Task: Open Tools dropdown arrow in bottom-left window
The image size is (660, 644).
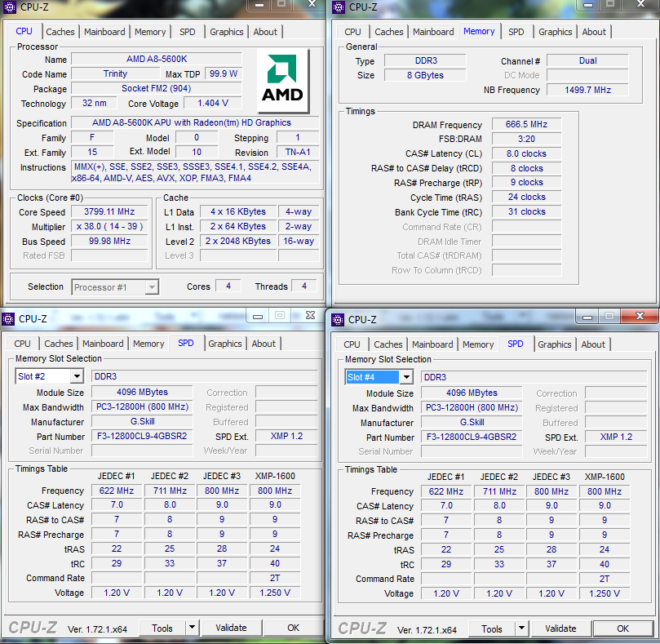Action: [x=192, y=628]
